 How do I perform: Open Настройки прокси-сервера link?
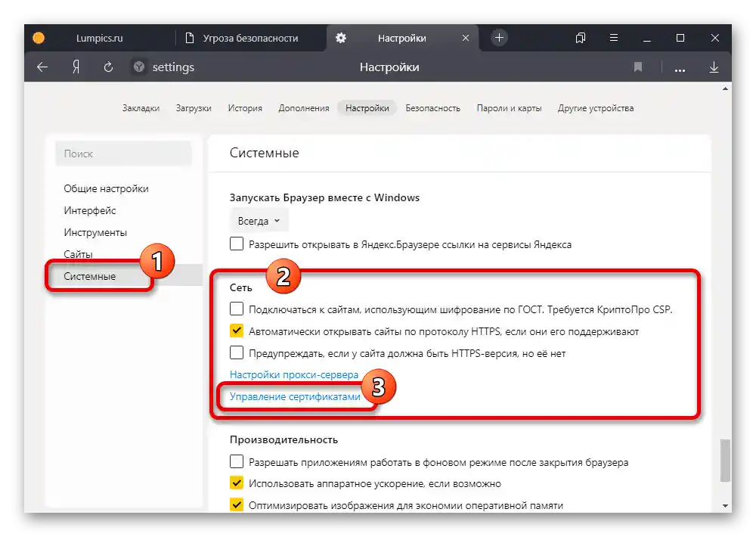(294, 374)
